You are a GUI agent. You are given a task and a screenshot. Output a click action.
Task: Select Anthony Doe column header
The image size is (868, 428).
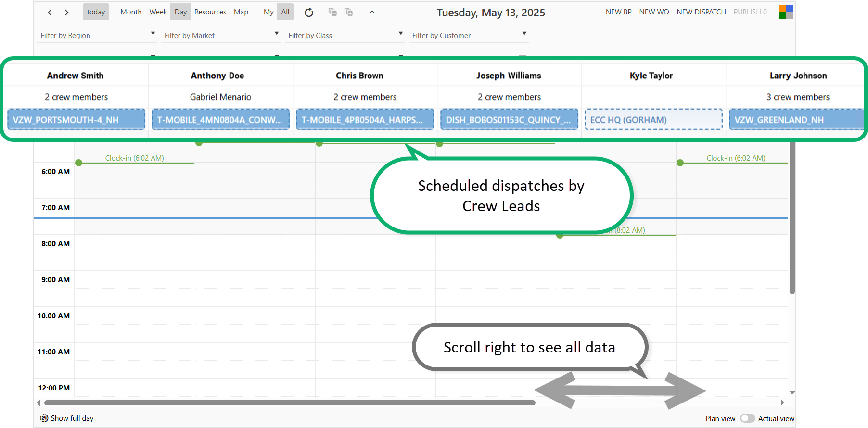(217, 76)
